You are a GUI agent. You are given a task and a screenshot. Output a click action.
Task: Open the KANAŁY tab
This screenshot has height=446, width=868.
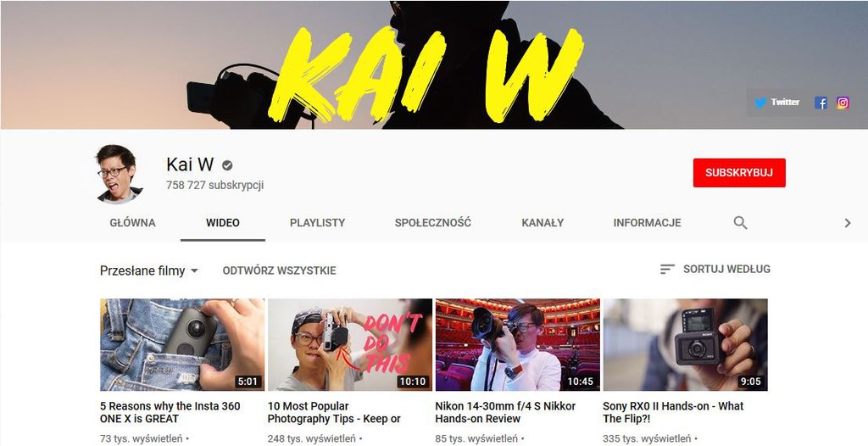542,223
